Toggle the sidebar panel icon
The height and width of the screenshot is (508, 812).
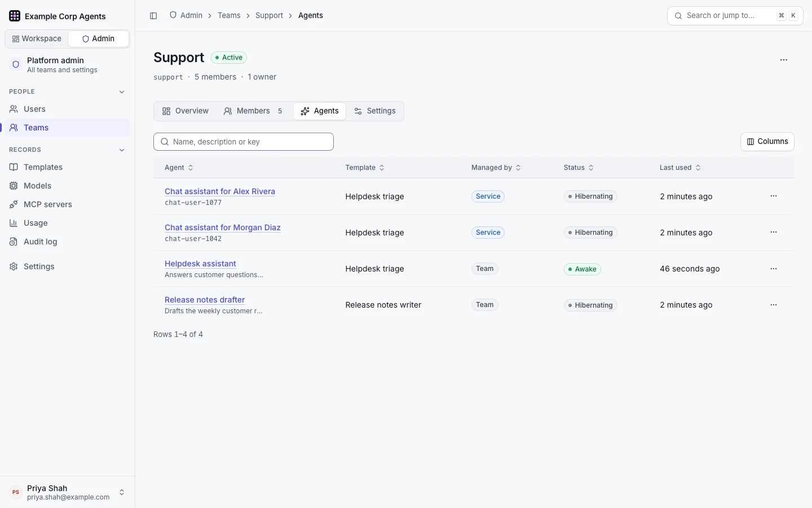click(x=153, y=16)
